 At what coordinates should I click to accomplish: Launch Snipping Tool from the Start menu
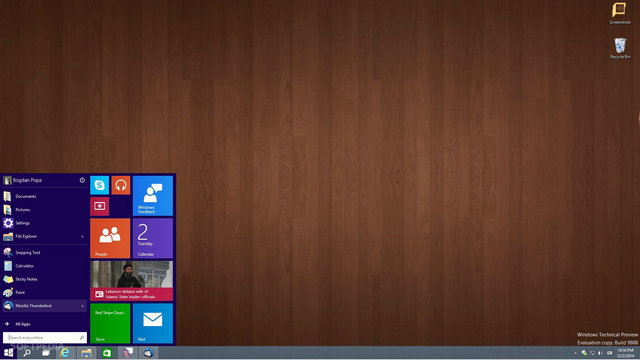click(x=44, y=253)
